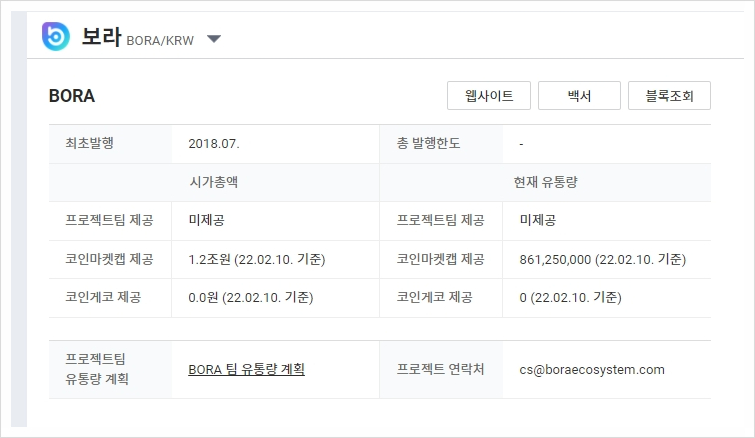This screenshot has height=438, width=755.
Task: Click 코인마켓캡 제공 label in 시가총액 section
Action: click(109, 259)
